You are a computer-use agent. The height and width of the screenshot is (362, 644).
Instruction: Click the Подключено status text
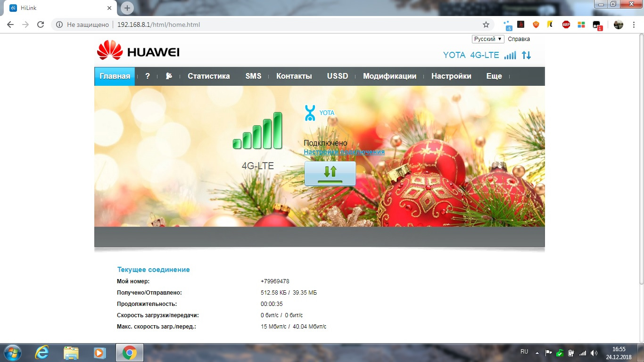pos(325,143)
